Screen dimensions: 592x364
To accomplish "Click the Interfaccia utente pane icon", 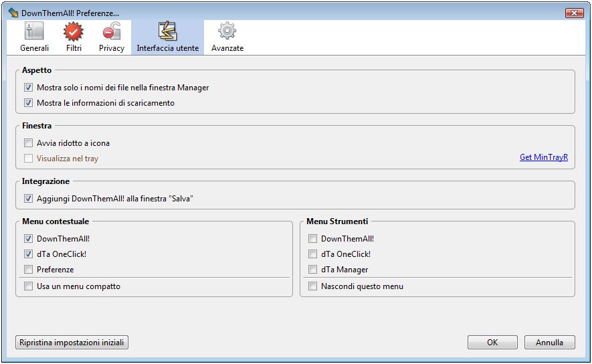I will pyautogui.click(x=167, y=31).
